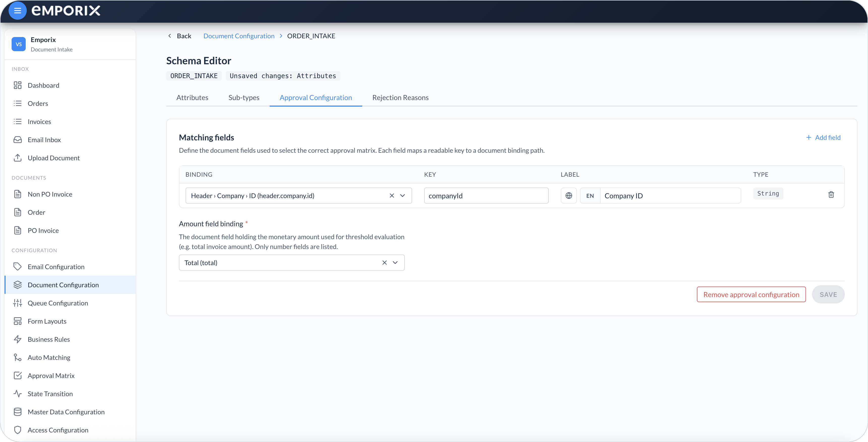This screenshot has height=442, width=868.
Task: Open the Order document entry
Action: (x=70, y=212)
